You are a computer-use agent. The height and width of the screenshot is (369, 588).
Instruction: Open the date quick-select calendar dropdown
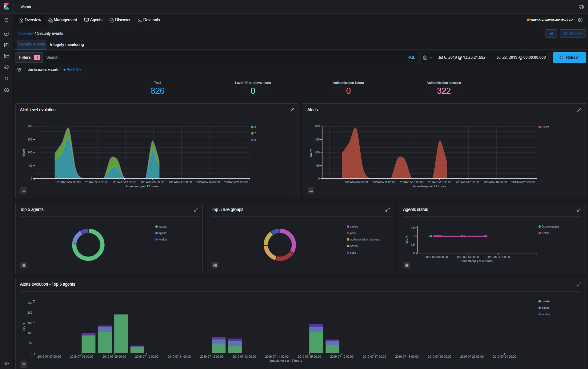tap(428, 58)
